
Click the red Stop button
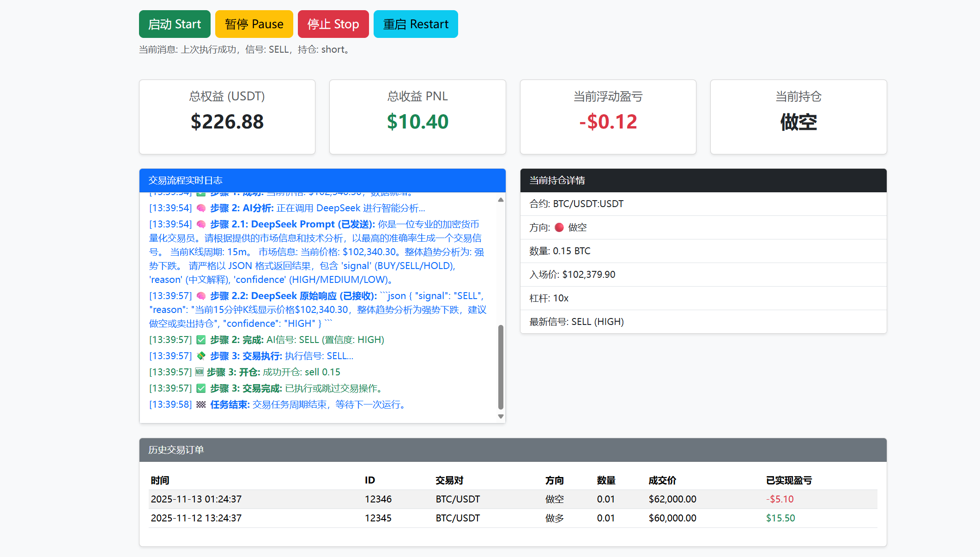333,24
